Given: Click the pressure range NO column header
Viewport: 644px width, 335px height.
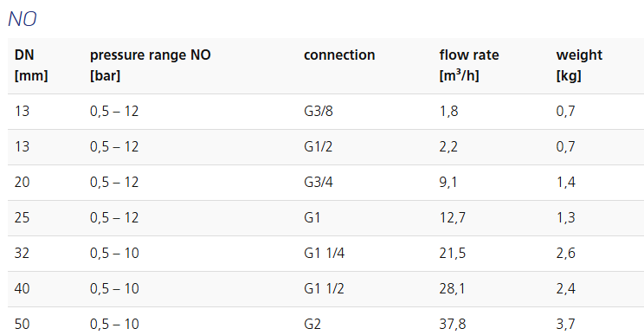Looking at the screenshot, I should pos(151,65).
